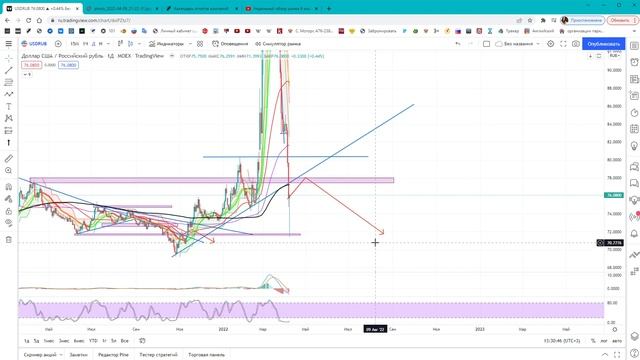Toggle авто auto scale

617,341
